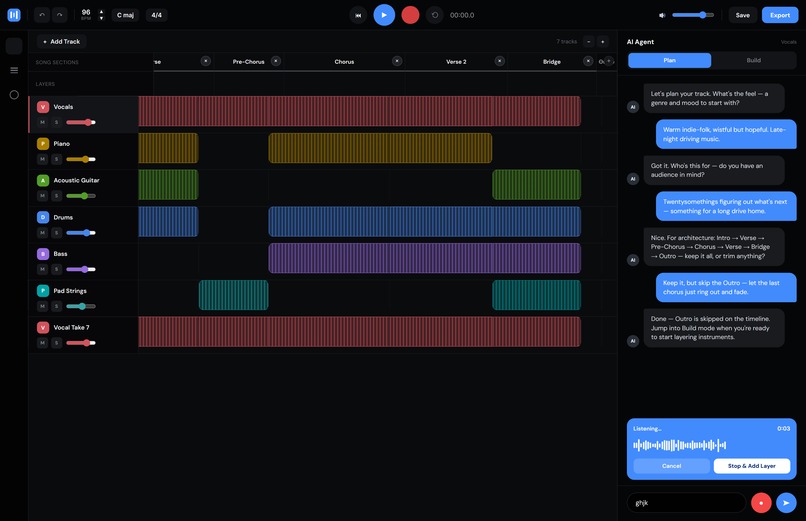
Task: Click the redo arrow icon
Action: coord(60,15)
